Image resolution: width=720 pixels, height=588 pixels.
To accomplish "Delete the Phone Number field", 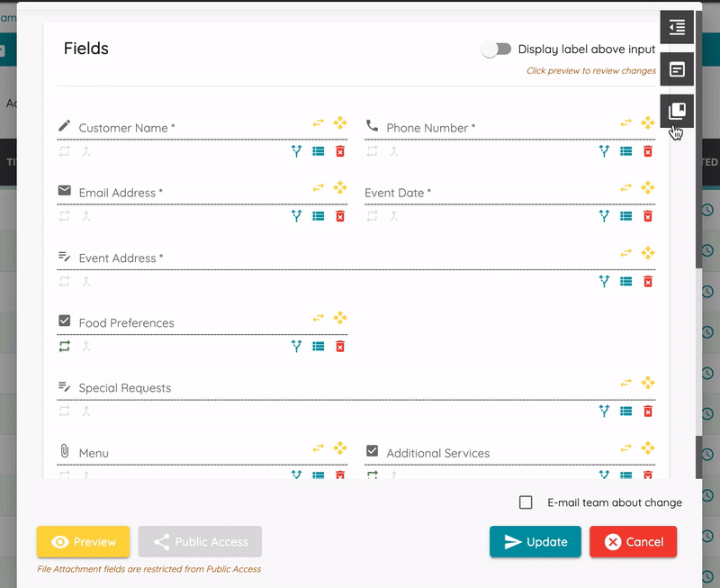I will [647, 151].
